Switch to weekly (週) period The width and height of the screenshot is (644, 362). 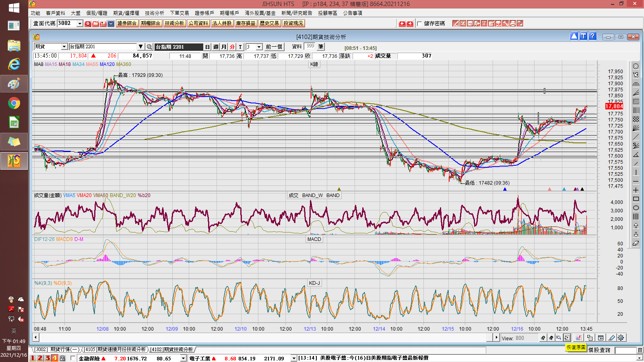[216, 47]
